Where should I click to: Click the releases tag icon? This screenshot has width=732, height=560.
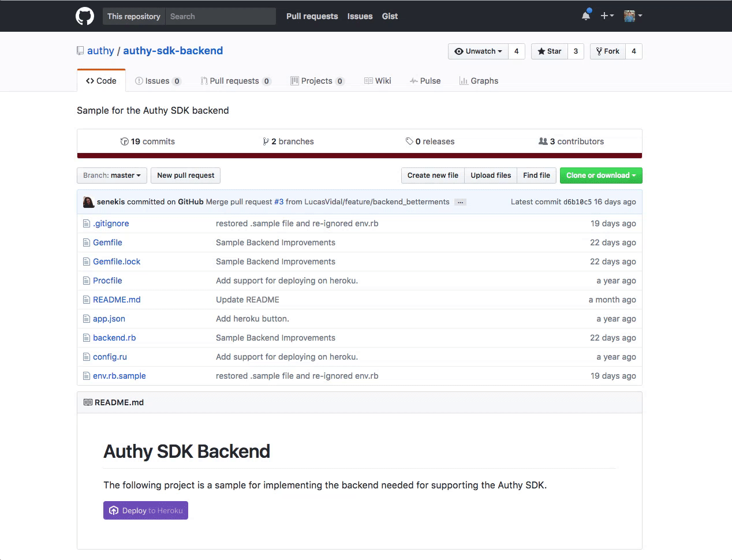point(409,141)
